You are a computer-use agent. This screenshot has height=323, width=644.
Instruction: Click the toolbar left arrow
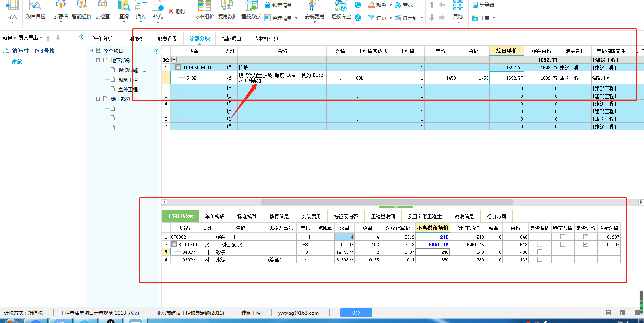point(442,5)
